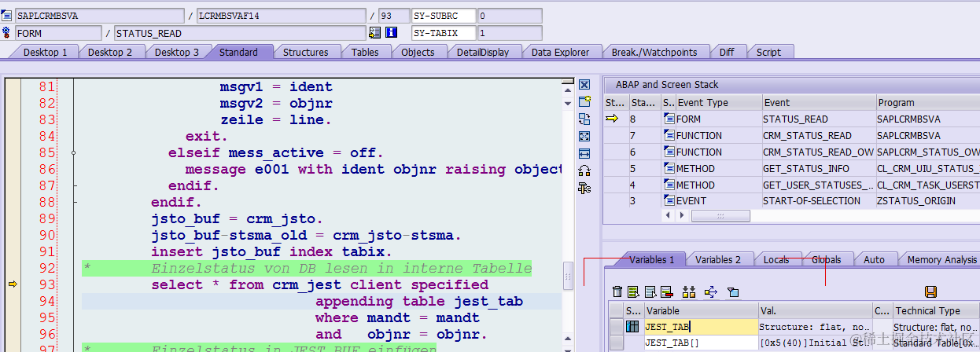Click the yellow arrow transfer icon in Variables toolbar
980x352 pixels.
pos(711,292)
